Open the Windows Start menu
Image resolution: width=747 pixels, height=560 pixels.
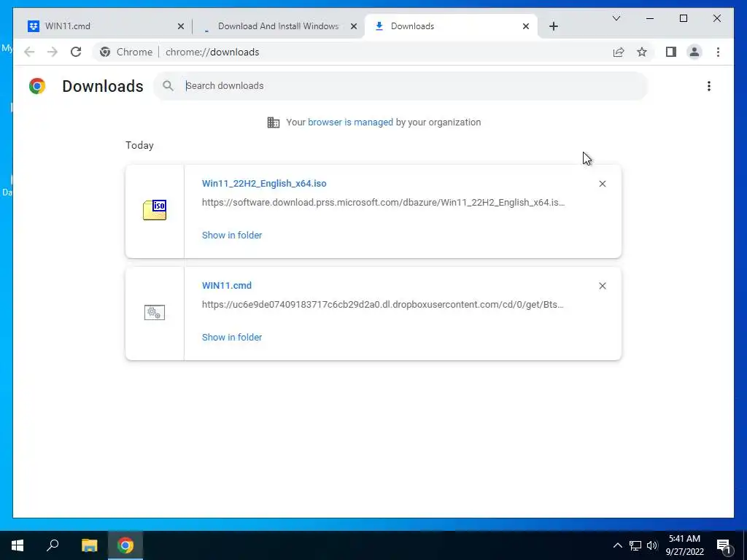coord(18,545)
